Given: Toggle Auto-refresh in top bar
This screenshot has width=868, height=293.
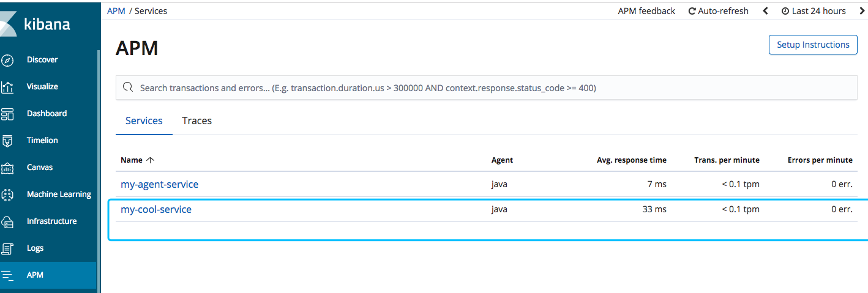Looking at the screenshot, I should (718, 11).
